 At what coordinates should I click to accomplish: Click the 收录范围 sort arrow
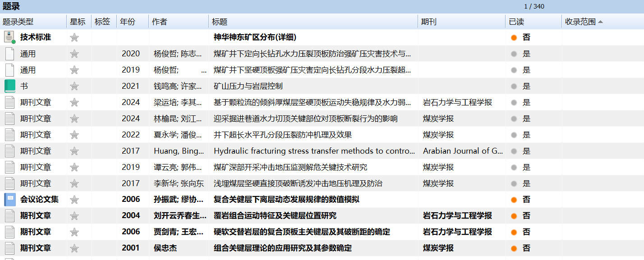tap(600, 22)
